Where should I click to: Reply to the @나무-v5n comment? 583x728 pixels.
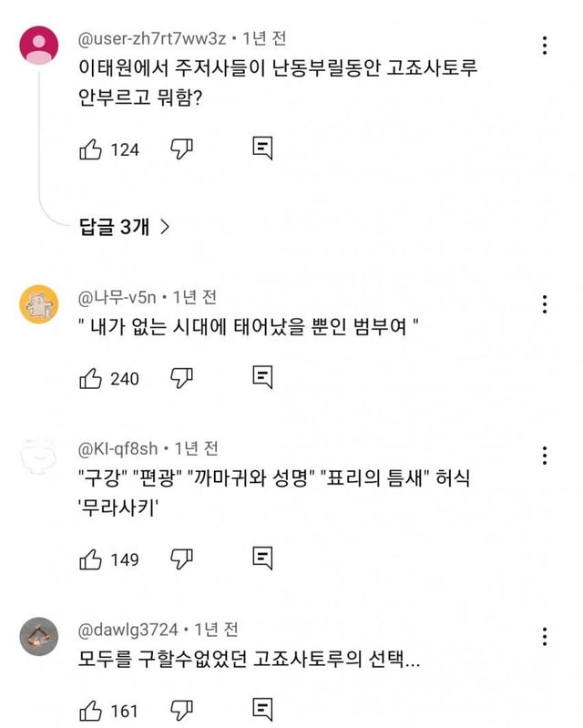click(x=262, y=377)
